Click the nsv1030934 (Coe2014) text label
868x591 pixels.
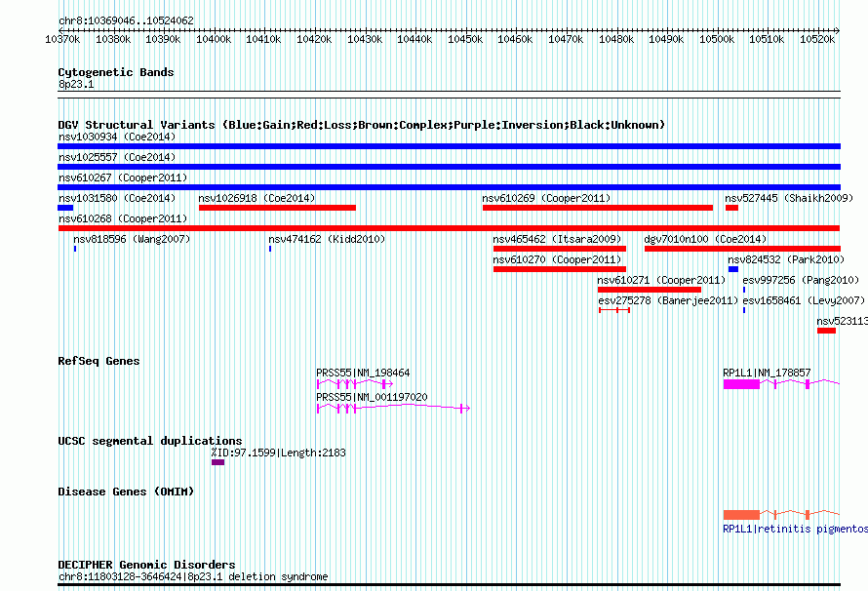point(117,137)
